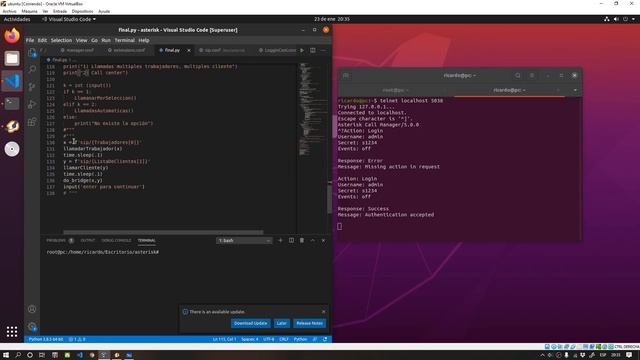Open the Windows Start button
Image resolution: width=640 pixels, height=360 pixels.
(6, 355)
